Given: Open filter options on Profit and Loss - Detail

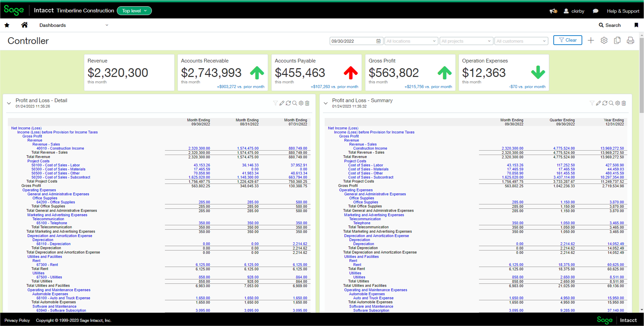Looking at the screenshot, I should (x=275, y=103).
